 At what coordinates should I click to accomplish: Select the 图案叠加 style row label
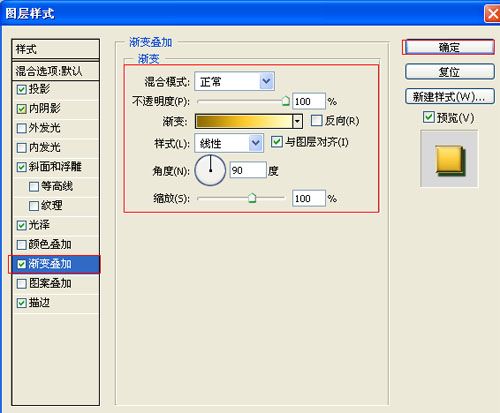pos(50,283)
